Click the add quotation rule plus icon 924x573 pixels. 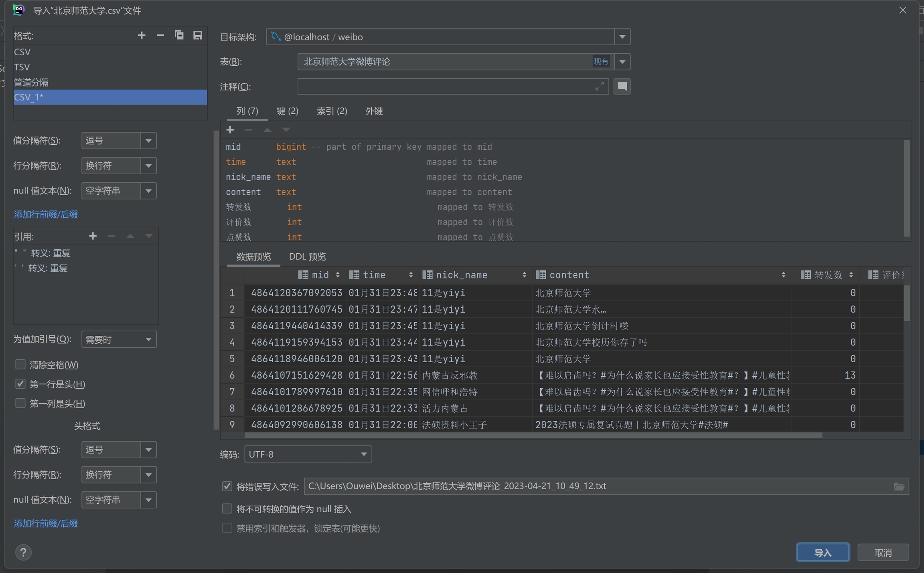(x=93, y=236)
